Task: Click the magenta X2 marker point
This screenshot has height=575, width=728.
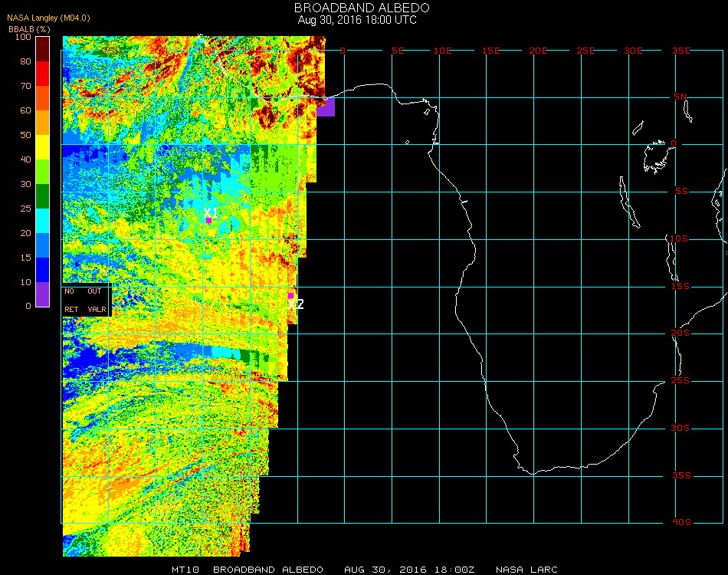Action: (290, 296)
